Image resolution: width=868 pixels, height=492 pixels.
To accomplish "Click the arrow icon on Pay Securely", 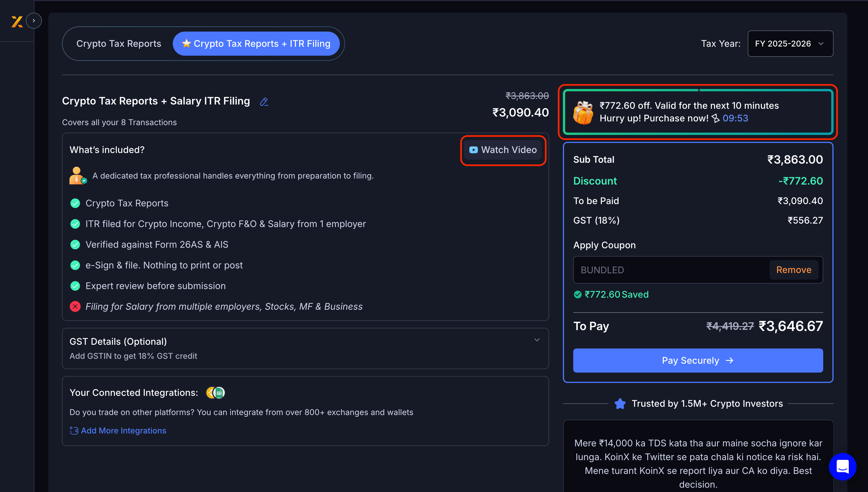I will (729, 361).
